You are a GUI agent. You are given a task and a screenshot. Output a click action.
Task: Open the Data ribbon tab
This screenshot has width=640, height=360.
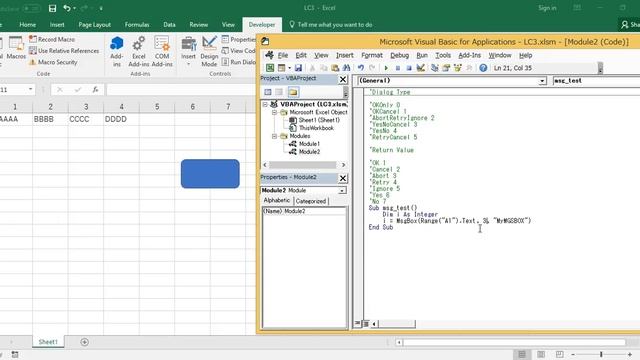pyautogui.click(x=169, y=24)
